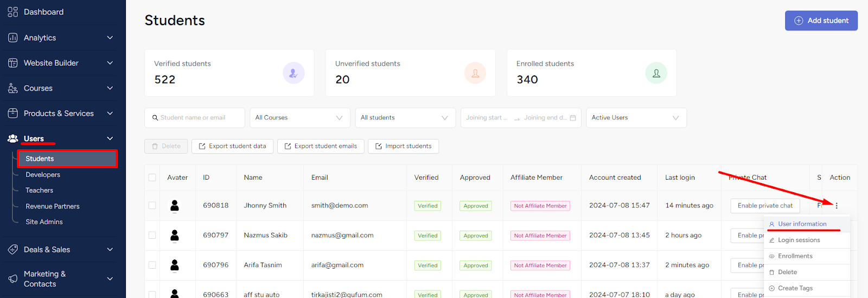868x298 pixels.
Task: Choose Create Tags in the action menu
Action: [x=807, y=288]
